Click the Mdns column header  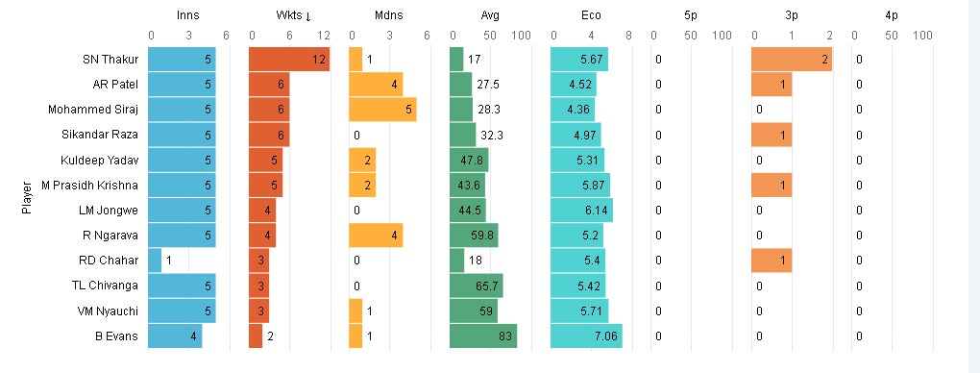(x=389, y=16)
